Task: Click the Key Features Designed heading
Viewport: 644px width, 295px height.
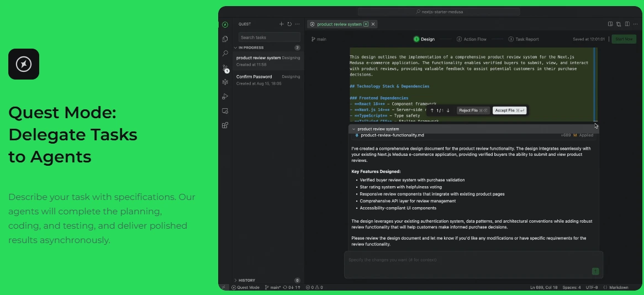Action: (x=376, y=171)
